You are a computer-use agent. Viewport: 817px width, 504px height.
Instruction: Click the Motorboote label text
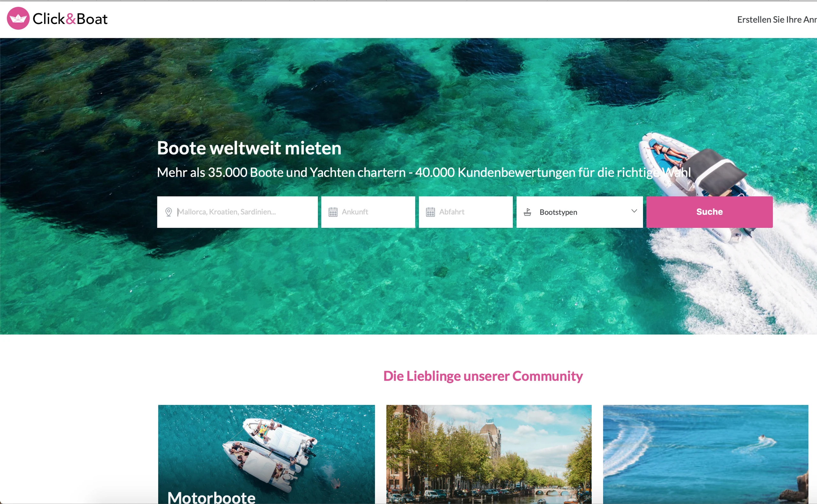(211, 497)
